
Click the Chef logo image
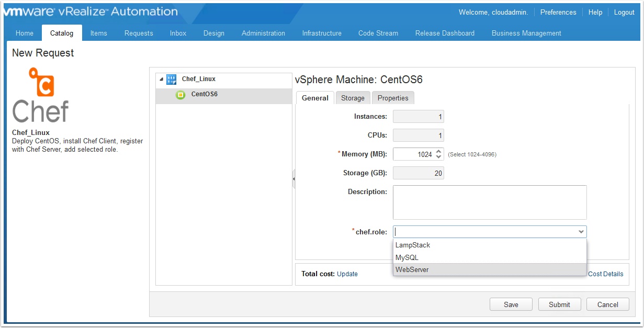coord(40,95)
